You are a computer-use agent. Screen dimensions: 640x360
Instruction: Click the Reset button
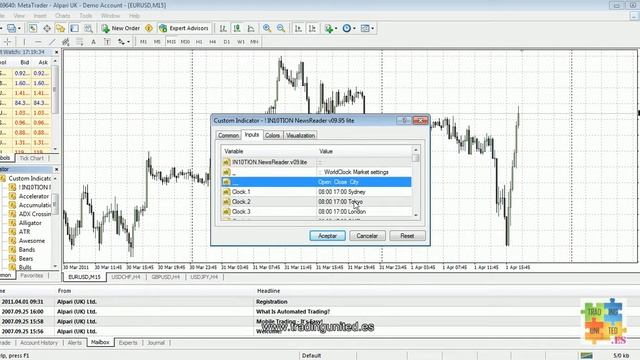[407, 236]
